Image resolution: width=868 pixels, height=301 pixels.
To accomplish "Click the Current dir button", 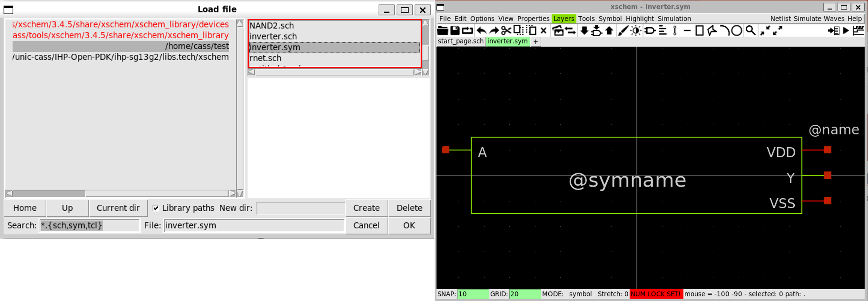I will pyautogui.click(x=118, y=208).
